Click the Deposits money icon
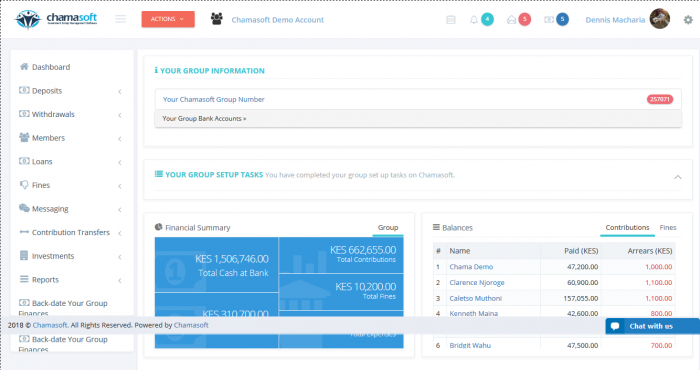The image size is (700, 370). pos(24,90)
